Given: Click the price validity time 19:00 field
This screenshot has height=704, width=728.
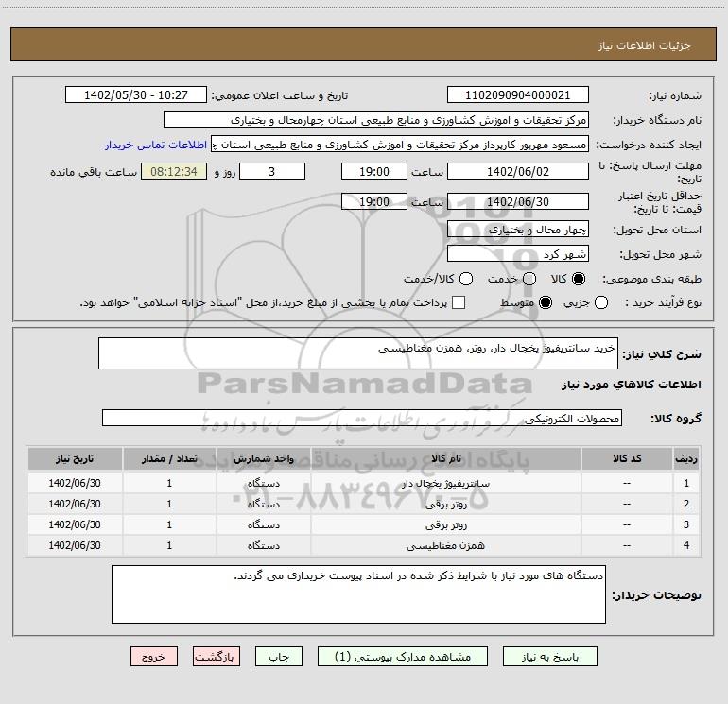Looking at the screenshot, I should 374,201.
